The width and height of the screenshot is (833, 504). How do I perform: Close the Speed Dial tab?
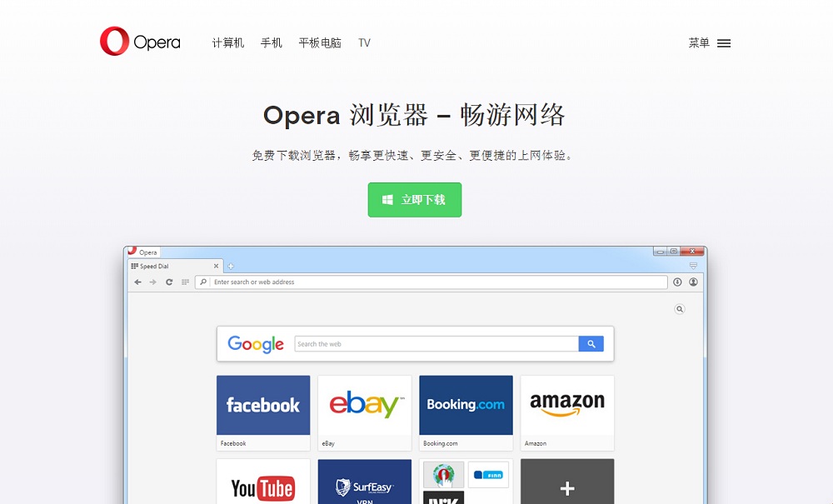point(217,266)
